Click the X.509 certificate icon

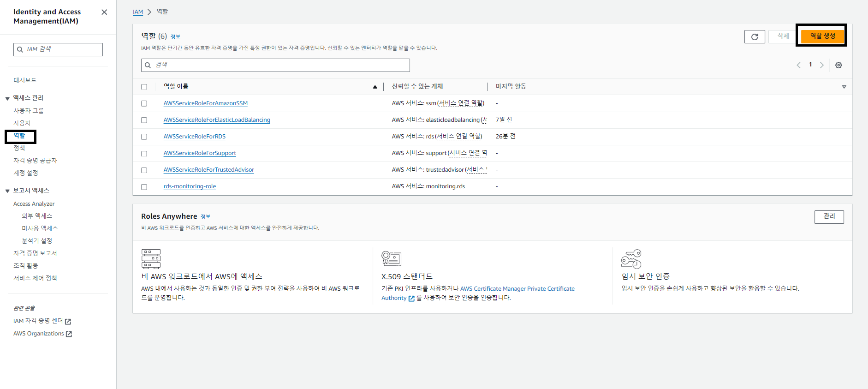(391, 258)
